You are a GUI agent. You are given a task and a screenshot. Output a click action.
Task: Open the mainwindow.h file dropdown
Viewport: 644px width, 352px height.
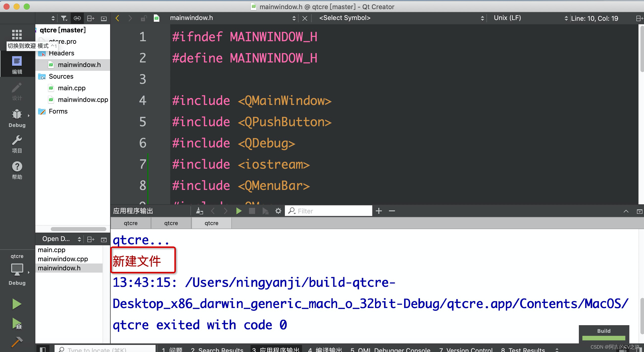click(233, 18)
